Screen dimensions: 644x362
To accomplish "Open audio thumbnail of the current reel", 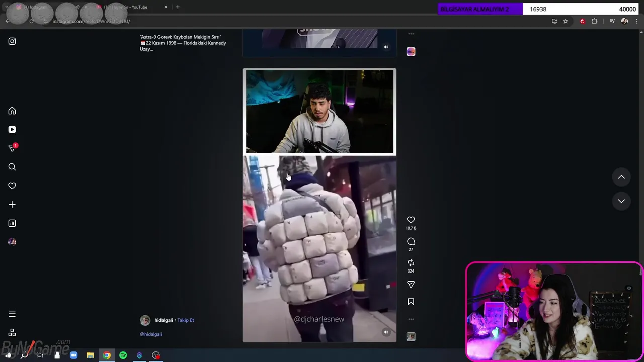I will point(411,337).
